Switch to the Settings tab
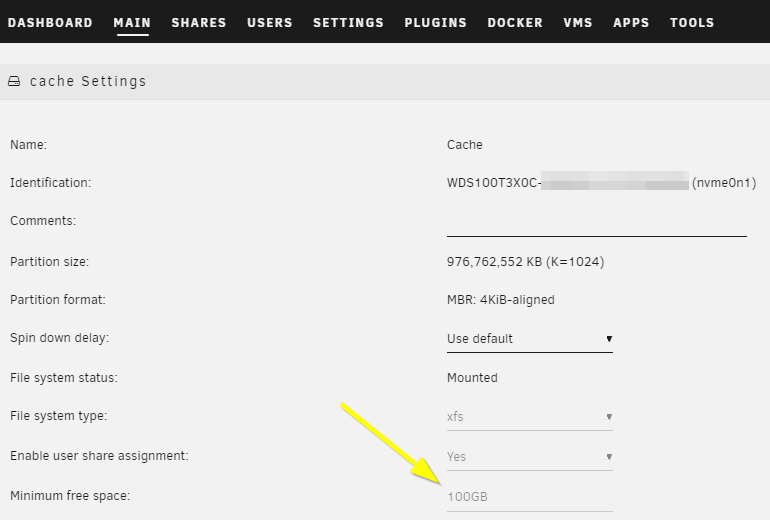 (x=348, y=23)
